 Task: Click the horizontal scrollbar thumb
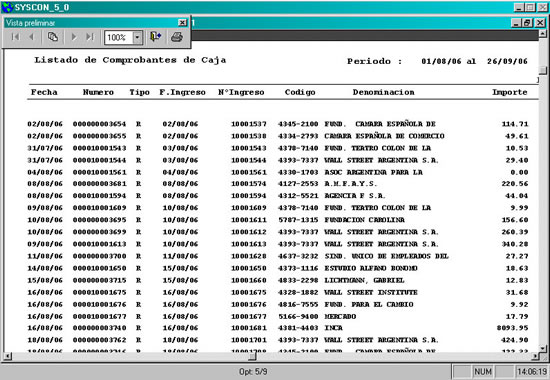click(252, 356)
